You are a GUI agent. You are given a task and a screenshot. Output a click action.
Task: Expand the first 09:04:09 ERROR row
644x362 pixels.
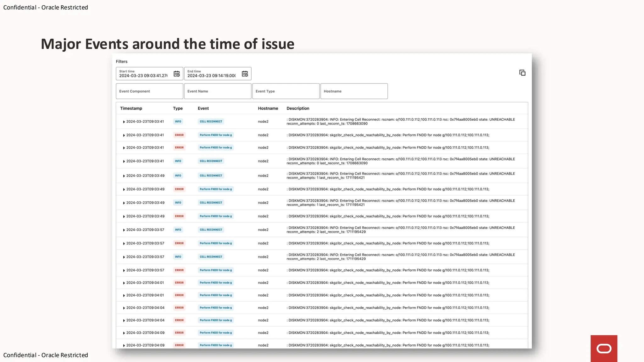click(x=124, y=333)
